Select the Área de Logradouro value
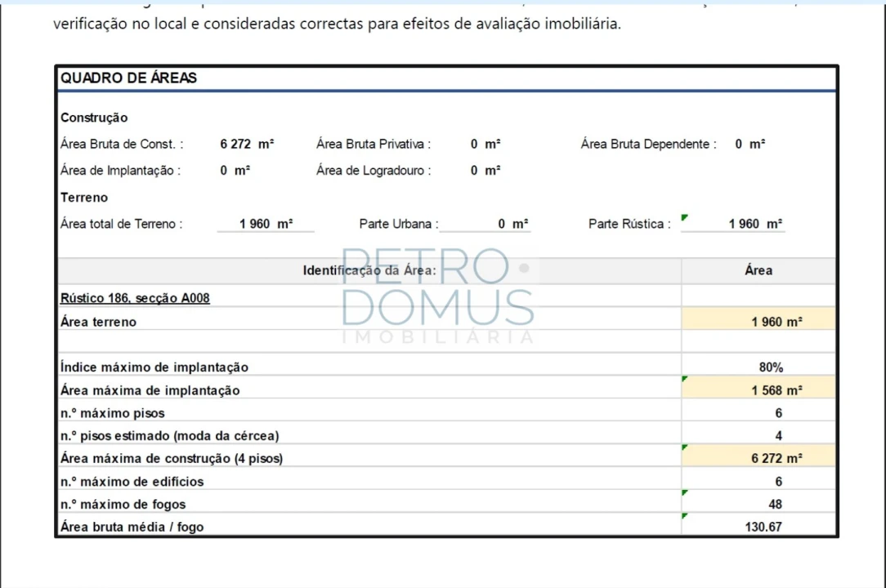The width and height of the screenshot is (886, 588). tap(486, 171)
